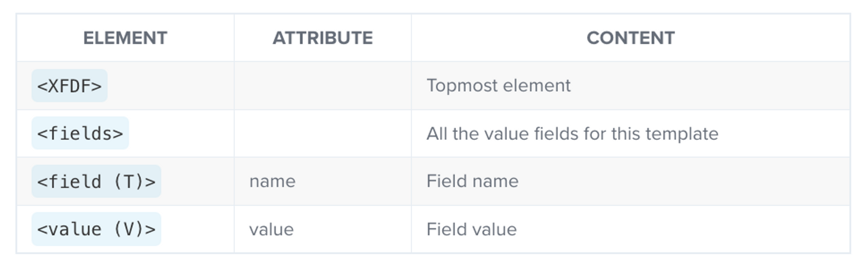Screen dimensions: 868x268
Task: Click the word 'All' in fields description
Action: 437,134
